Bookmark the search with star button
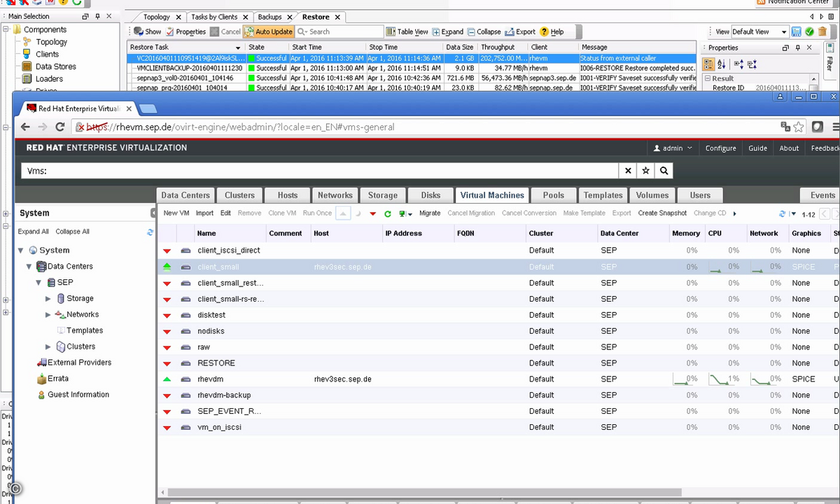 tap(645, 170)
